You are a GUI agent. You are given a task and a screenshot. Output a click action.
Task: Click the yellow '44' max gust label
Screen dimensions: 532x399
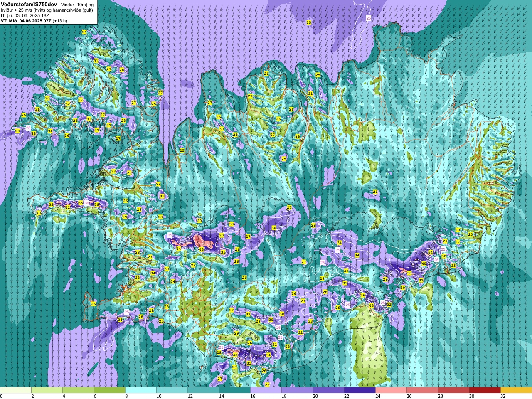tap(179, 249)
